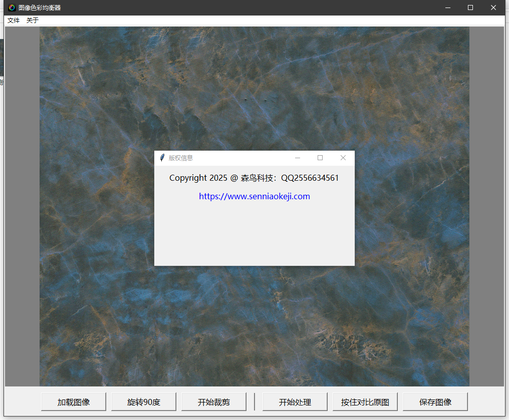Maximize the 图像色彩均衡器 main window
509x420 pixels.
[470, 8]
